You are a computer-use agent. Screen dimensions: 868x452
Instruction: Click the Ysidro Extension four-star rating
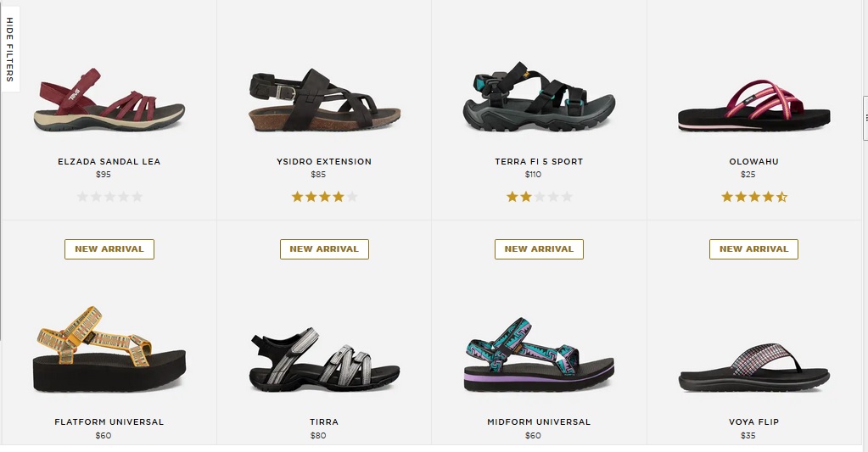324,197
